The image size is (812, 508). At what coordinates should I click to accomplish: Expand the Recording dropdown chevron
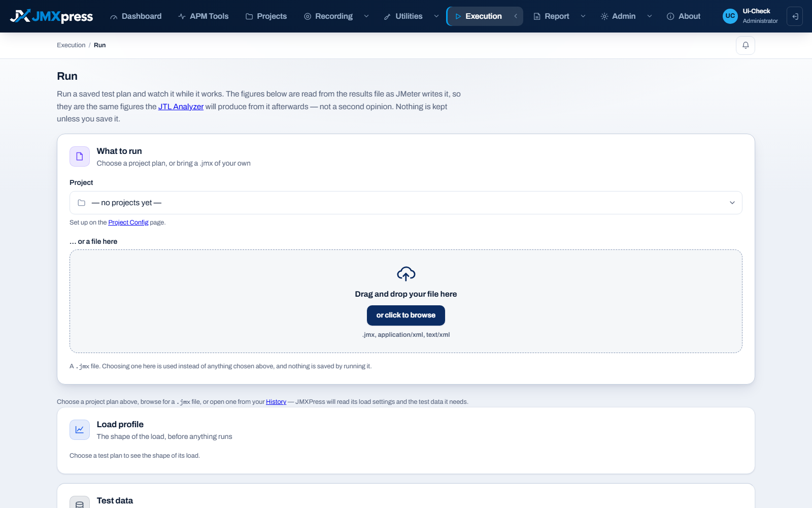[x=366, y=16]
